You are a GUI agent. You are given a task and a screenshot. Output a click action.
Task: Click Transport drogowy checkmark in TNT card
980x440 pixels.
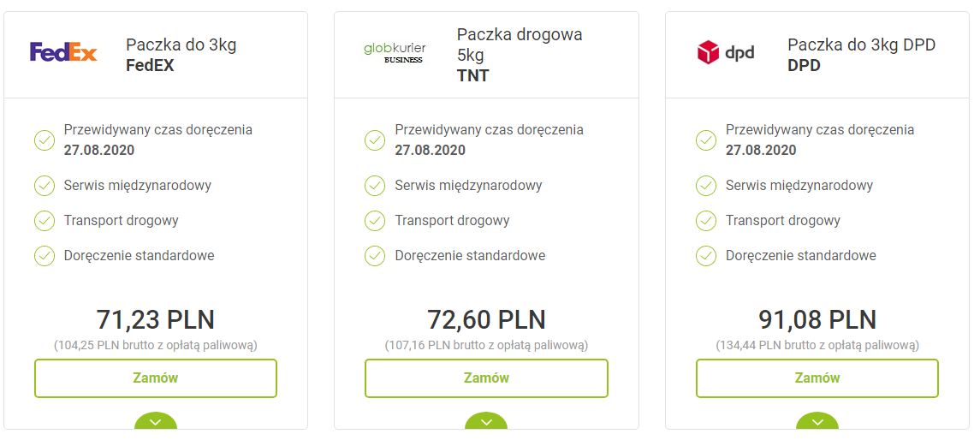pos(375,221)
